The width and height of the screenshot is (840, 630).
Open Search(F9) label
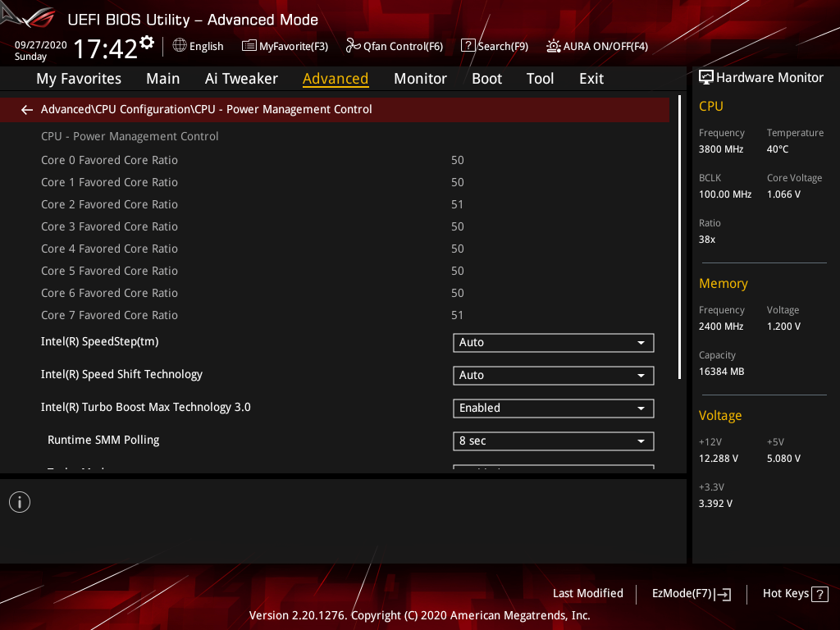coord(503,47)
